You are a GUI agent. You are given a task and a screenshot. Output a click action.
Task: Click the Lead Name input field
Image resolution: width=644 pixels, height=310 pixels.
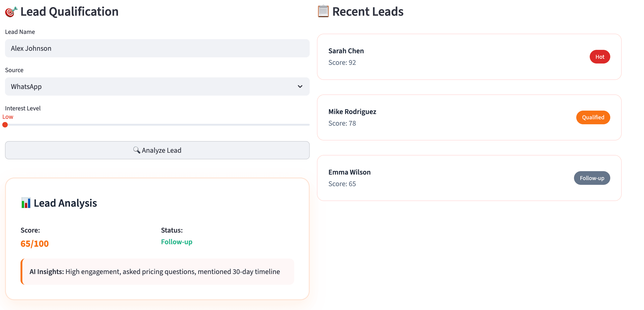tap(157, 48)
